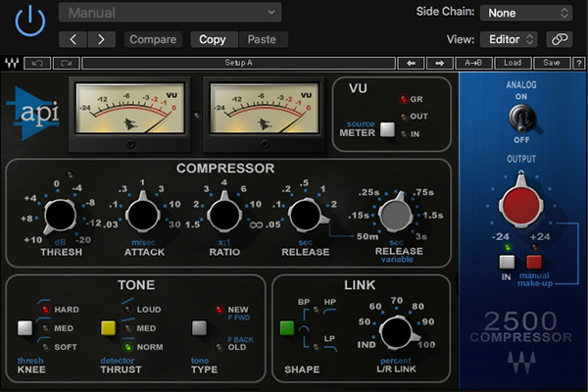Open the View Editor dropdown
Screen dimensions: 588x392
(509, 39)
